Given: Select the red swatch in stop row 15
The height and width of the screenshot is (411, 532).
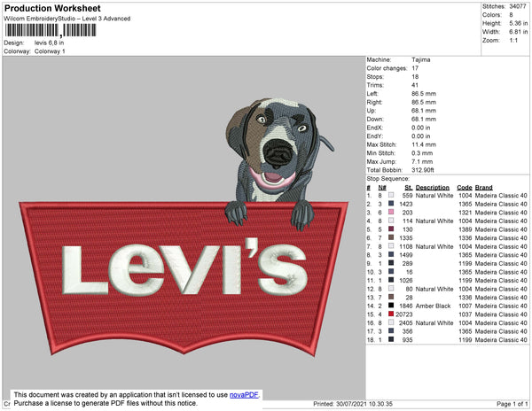Looking at the screenshot, I should click(x=391, y=314).
